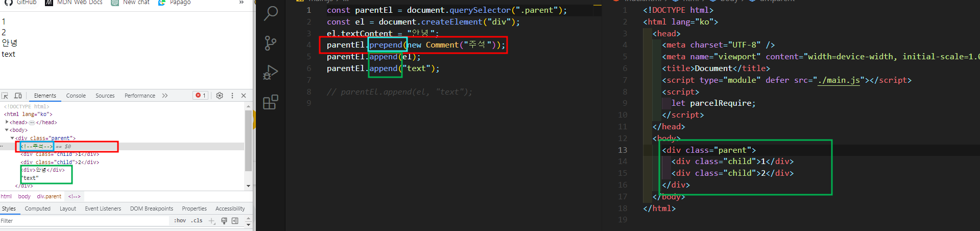This screenshot has height=231, width=980.
Task: Open DevTools settings gear
Action: [x=220, y=96]
